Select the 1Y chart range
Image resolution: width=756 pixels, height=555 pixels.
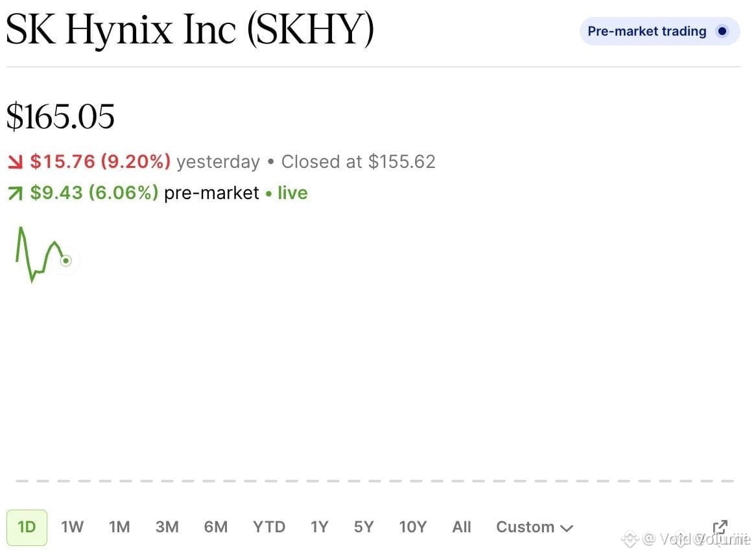[x=319, y=527]
